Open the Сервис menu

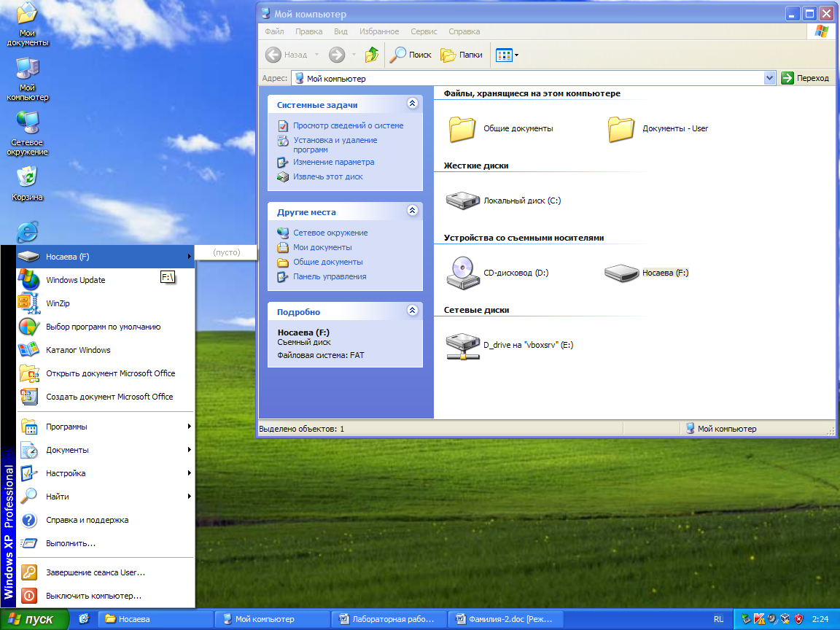click(x=424, y=31)
